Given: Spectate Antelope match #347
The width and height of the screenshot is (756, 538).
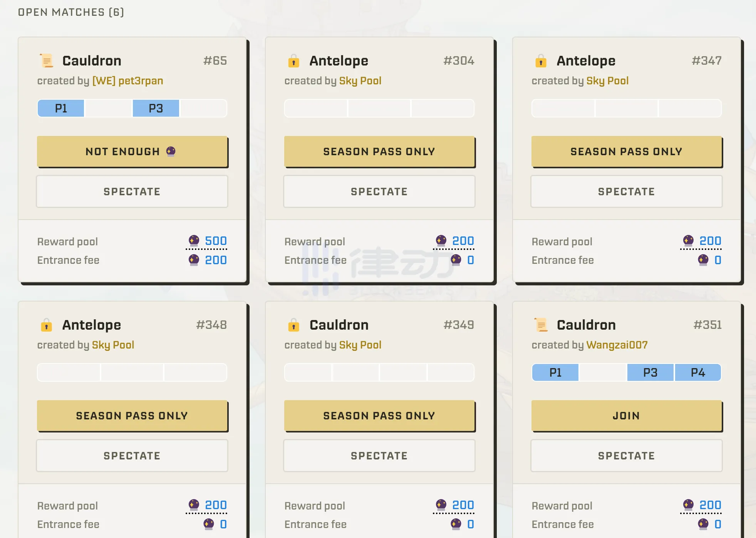Looking at the screenshot, I should point(626,192).
